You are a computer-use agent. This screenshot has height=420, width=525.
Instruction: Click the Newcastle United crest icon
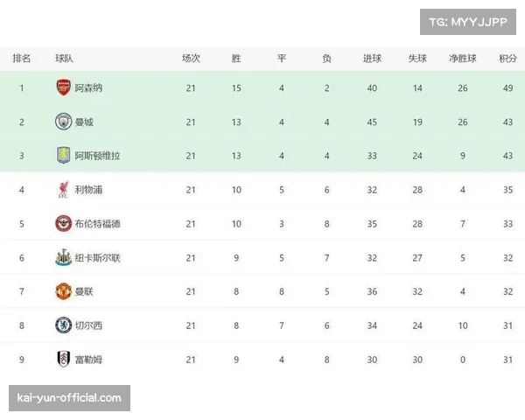pyautogui.click(x=63, y=258)
